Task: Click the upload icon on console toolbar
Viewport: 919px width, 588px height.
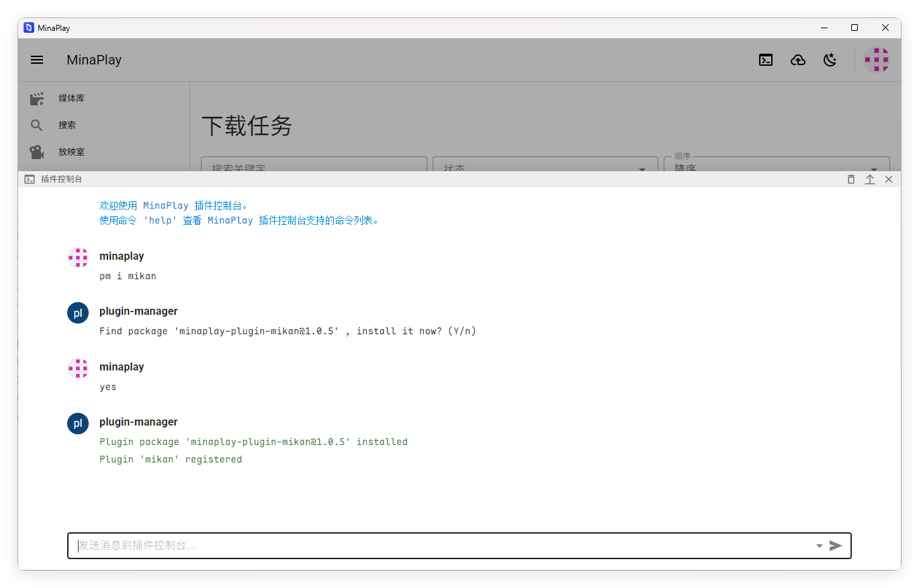Action: pyautogui.click(x=870, y=179)
